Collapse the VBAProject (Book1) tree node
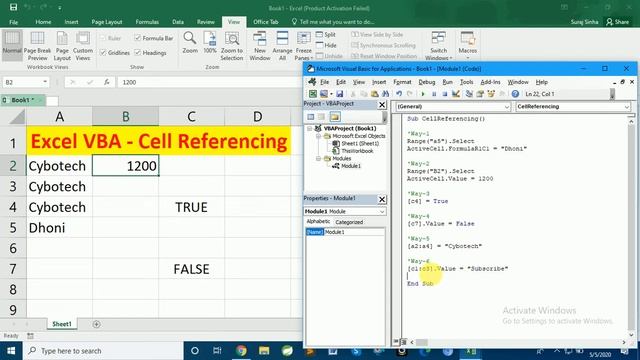640x360 pixels. point(310,129)
